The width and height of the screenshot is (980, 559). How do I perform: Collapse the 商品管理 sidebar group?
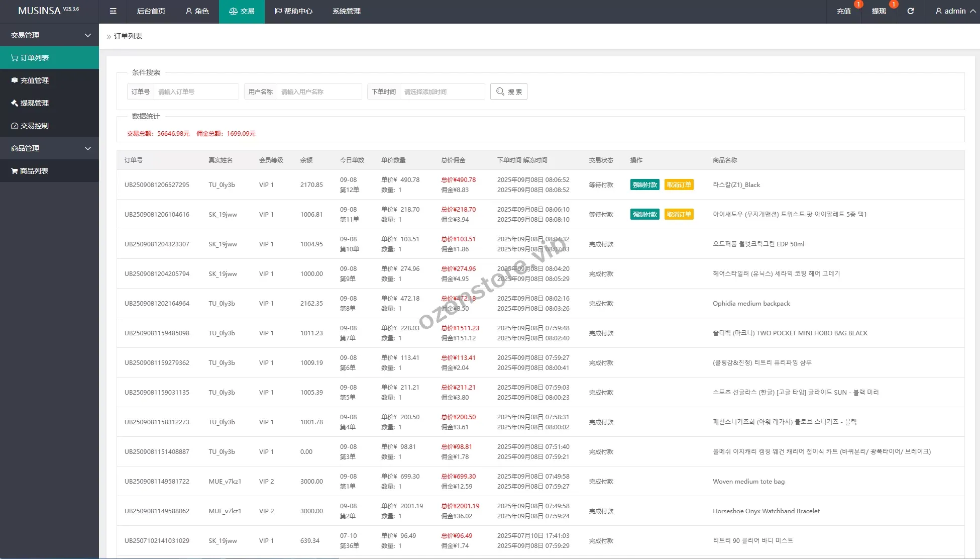pos(49,148)
